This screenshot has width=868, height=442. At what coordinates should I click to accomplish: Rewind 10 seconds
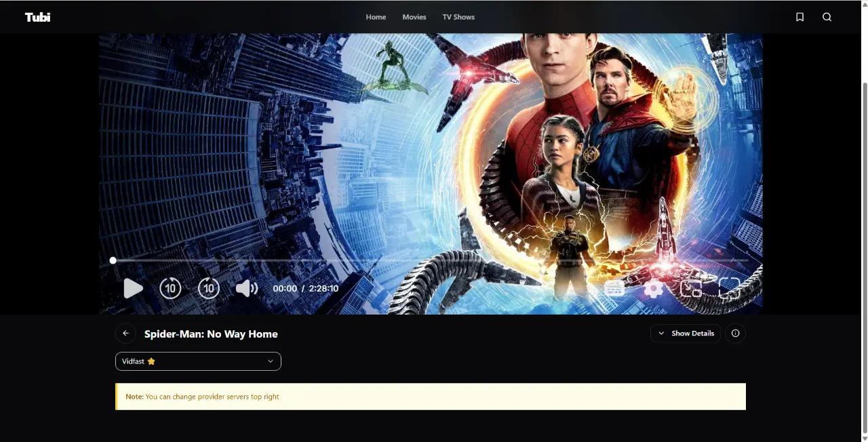[x=170, y=289]
